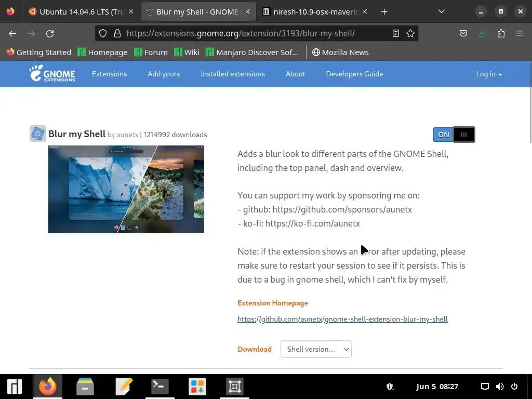
Task: Open the extensions puzzle icon
Action: click(501, 33)
